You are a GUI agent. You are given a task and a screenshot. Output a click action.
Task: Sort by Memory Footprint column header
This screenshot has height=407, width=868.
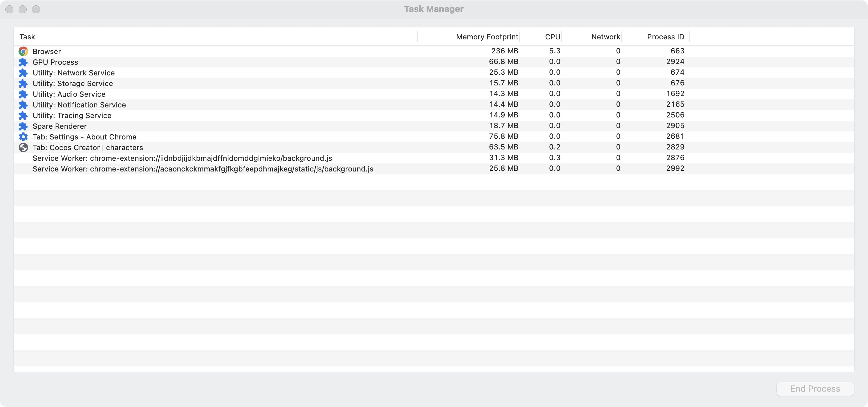click(487, 37)
